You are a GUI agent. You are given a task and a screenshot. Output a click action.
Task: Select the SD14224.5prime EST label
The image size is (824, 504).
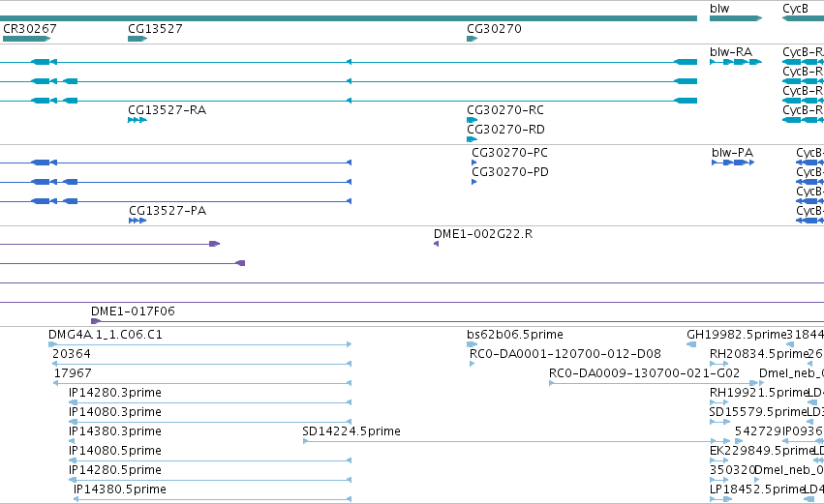pos(351,431)
